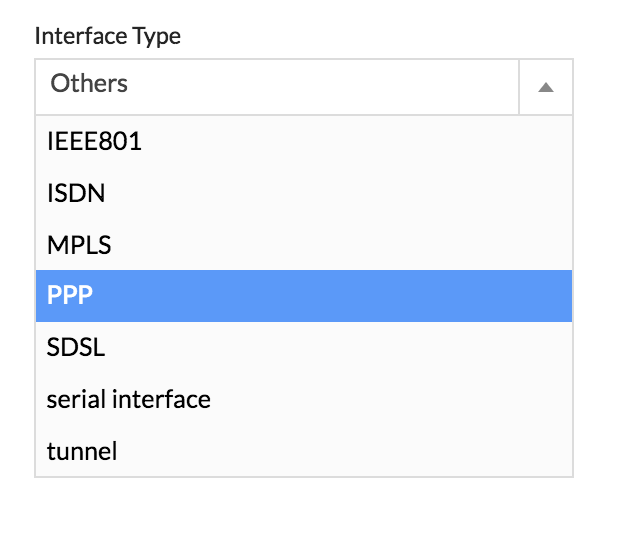Click the dropdown arrow beside Others
Image resolution: width=628 pixels, height=540 pixels.
click(546, 87)
